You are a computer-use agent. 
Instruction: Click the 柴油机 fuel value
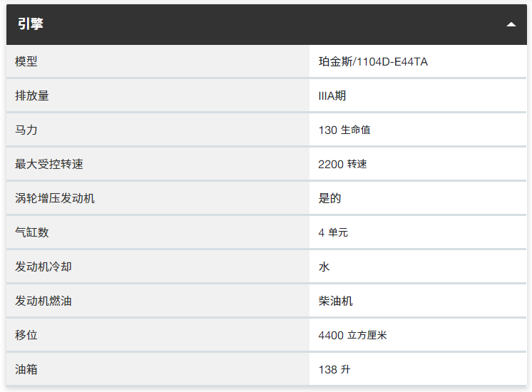335,301
